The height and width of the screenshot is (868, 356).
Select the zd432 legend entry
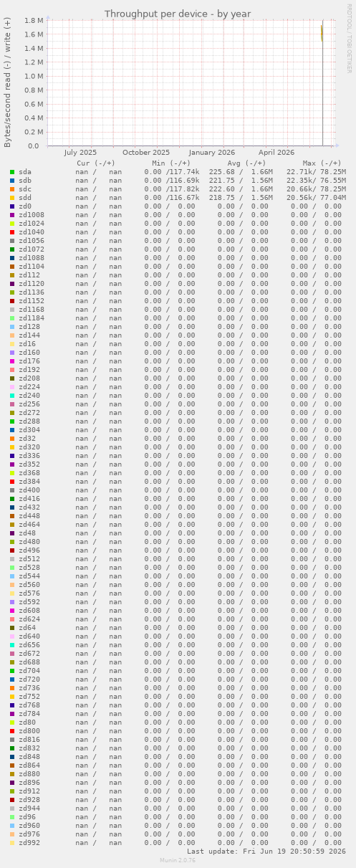(29, 507)
